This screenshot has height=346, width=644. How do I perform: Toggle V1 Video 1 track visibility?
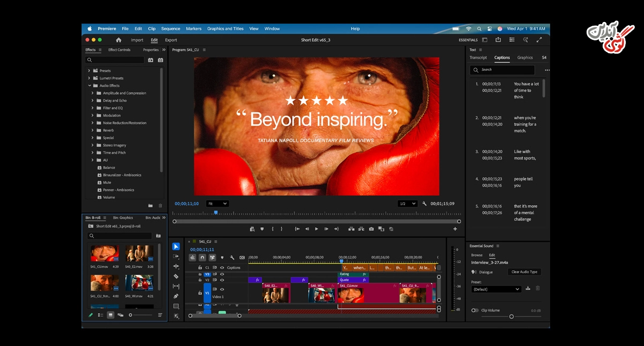tap(222, 289)
